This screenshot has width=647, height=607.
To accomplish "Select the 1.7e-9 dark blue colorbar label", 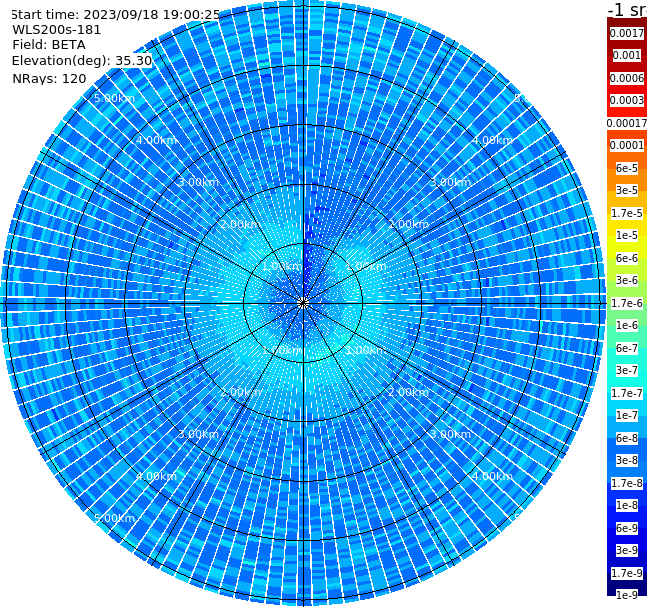I will [x=627, y=573].
